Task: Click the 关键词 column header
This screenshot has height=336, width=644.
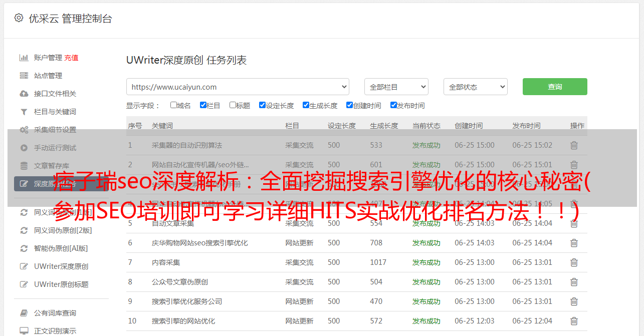Action: click(x=162, y=126)
